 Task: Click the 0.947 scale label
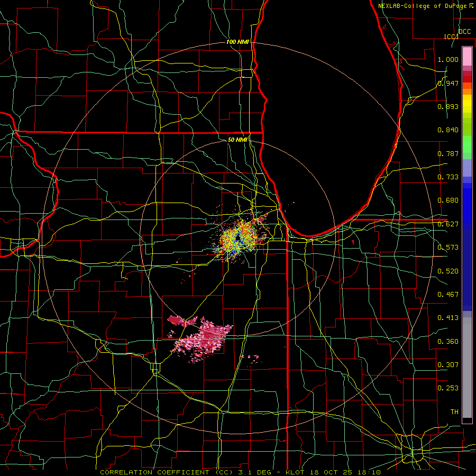pos(448,83)
